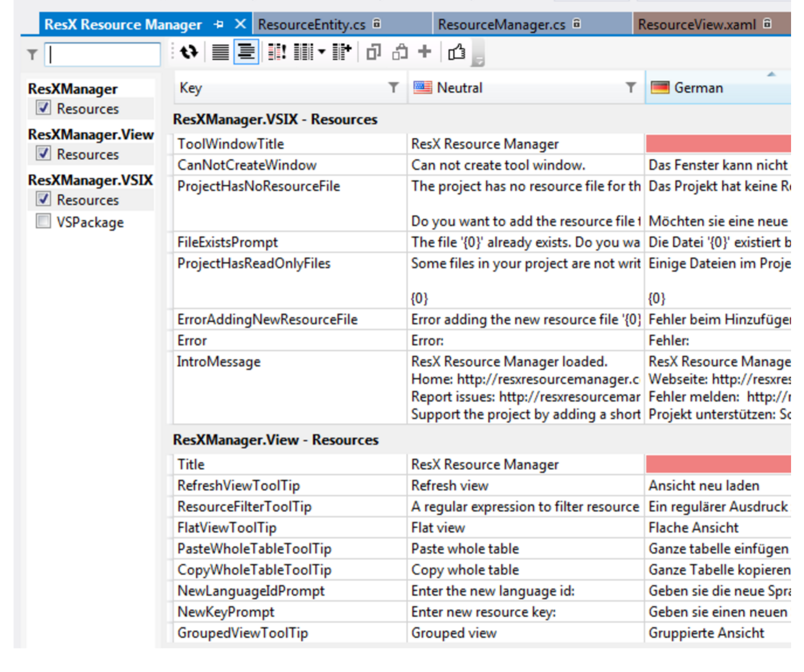Switch to Flat view
Image resolution: width=804 pixels, height=672 pixels.
[220, 52]
